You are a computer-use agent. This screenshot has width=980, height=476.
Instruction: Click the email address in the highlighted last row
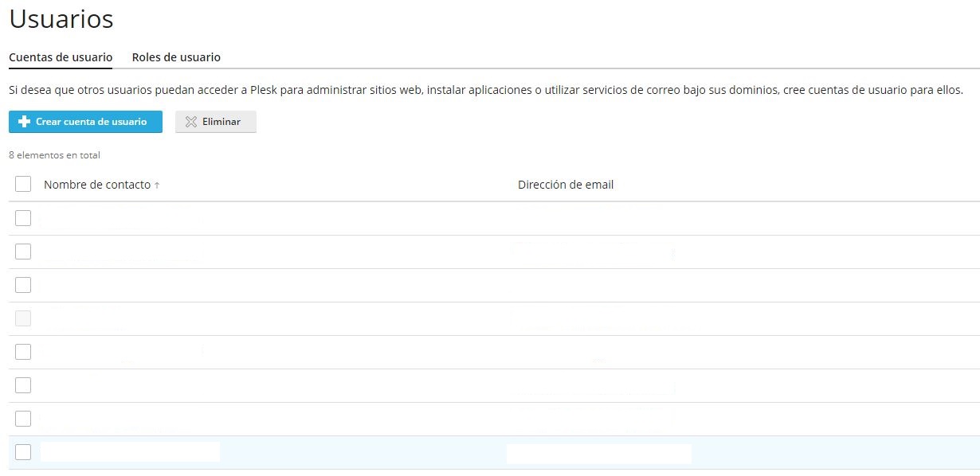598,453
